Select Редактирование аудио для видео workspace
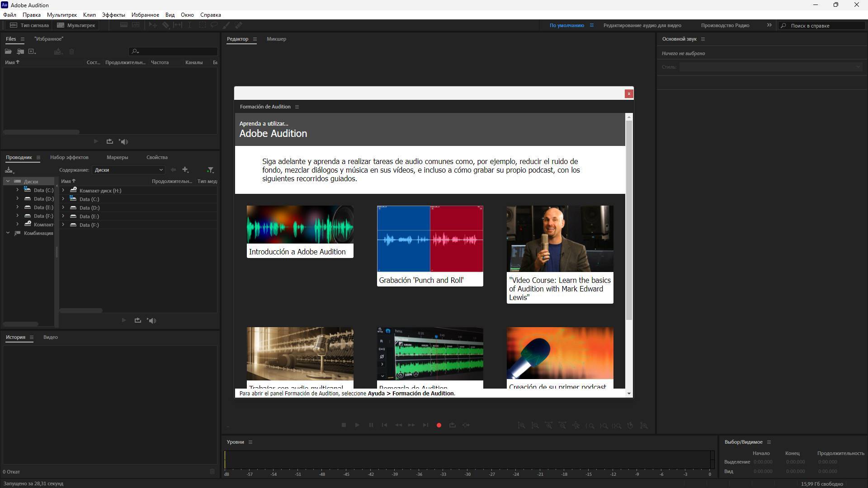The width and height of the screenshot is (868, 488). [642, 25]
